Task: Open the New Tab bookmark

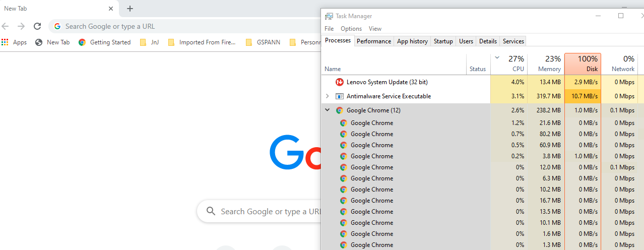Action: pos(52,42)
